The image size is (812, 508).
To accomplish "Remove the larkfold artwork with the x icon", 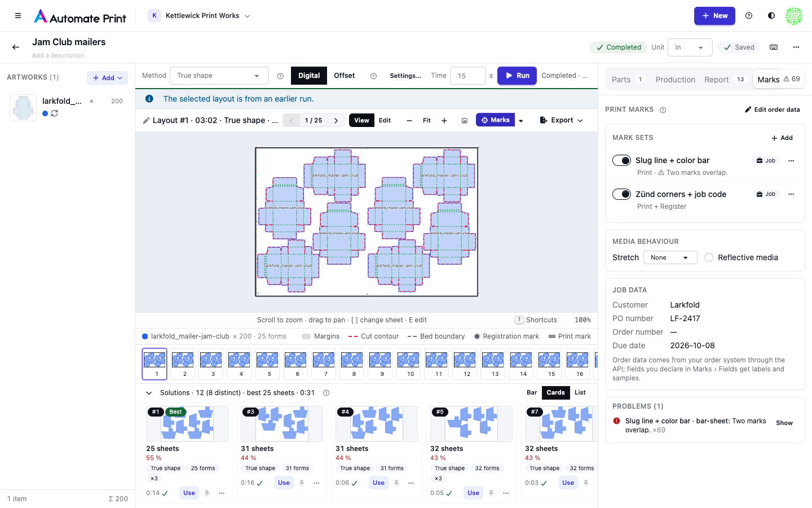I will (x=92, y=102).
